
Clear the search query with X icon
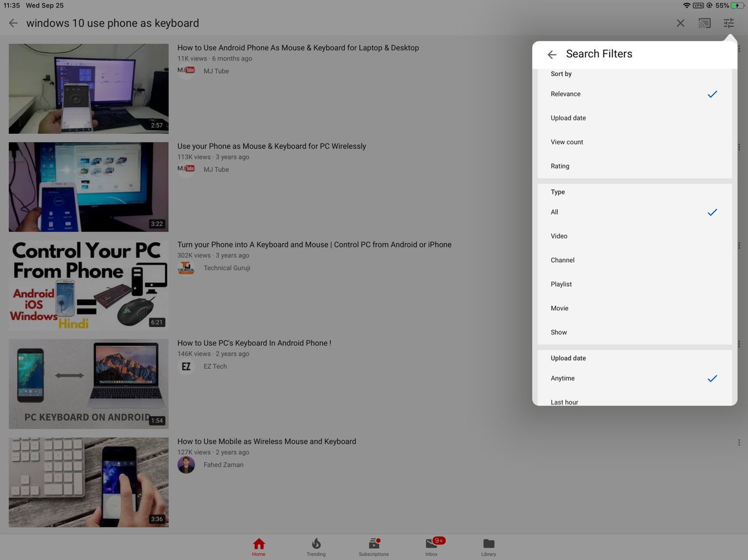681,23
